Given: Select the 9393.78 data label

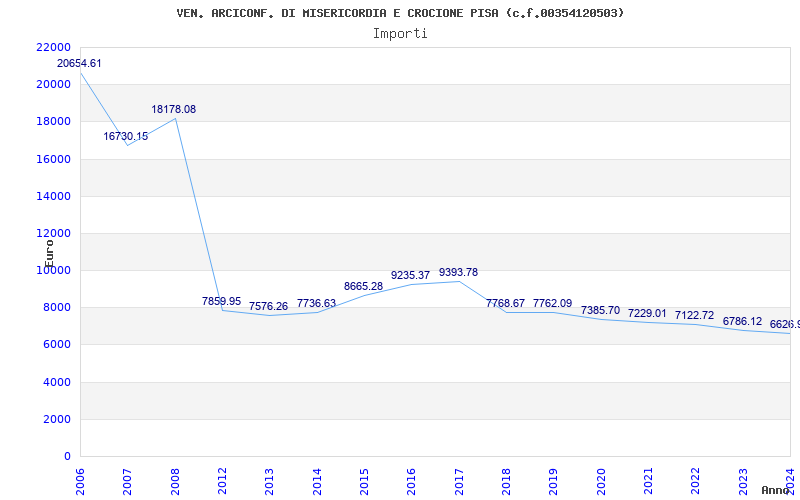Looking at the screenshot, I should coord(458,272).
